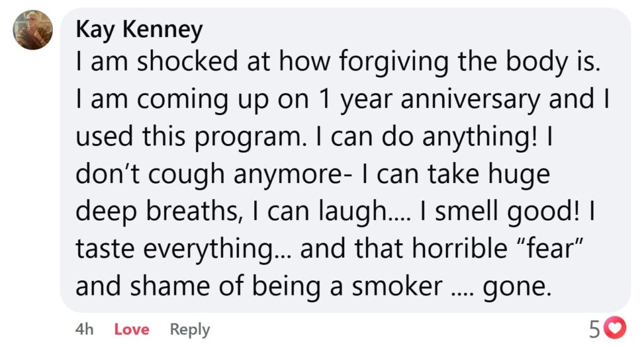Image resolution: width=644 pixels, height=347 pixels.
Task: Open the 4h timestamp link
Action: point(84,329)
